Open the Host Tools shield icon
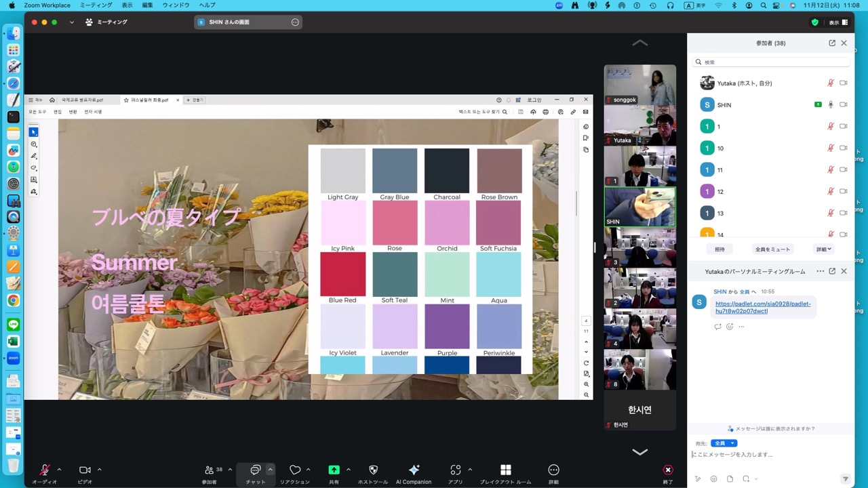The height and width of the screenshot is (488, 868). pos(373,470)
